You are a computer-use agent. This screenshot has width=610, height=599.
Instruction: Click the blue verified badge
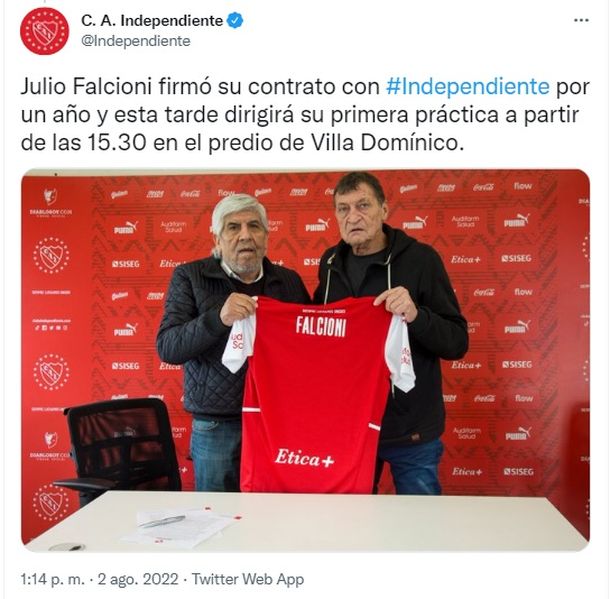(x=235, y=21)
